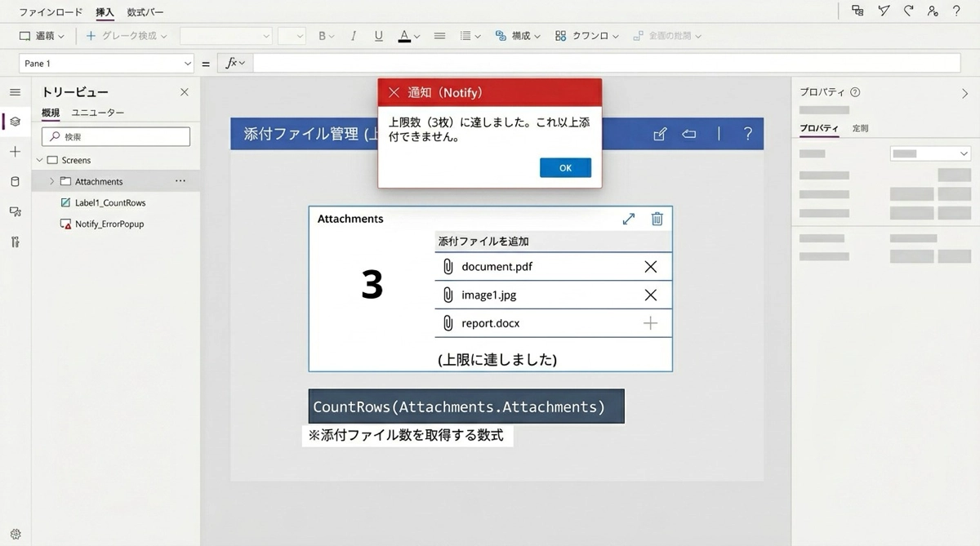
Task: Click the 検索 search field in tree view
Action: click(x=116, y=136)
